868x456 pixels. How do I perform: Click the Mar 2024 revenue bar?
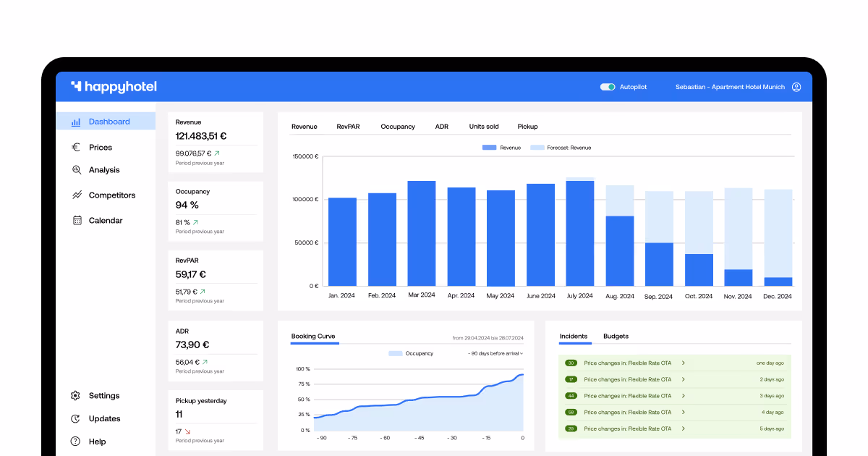pyautogui.click(x=422, y=233)
